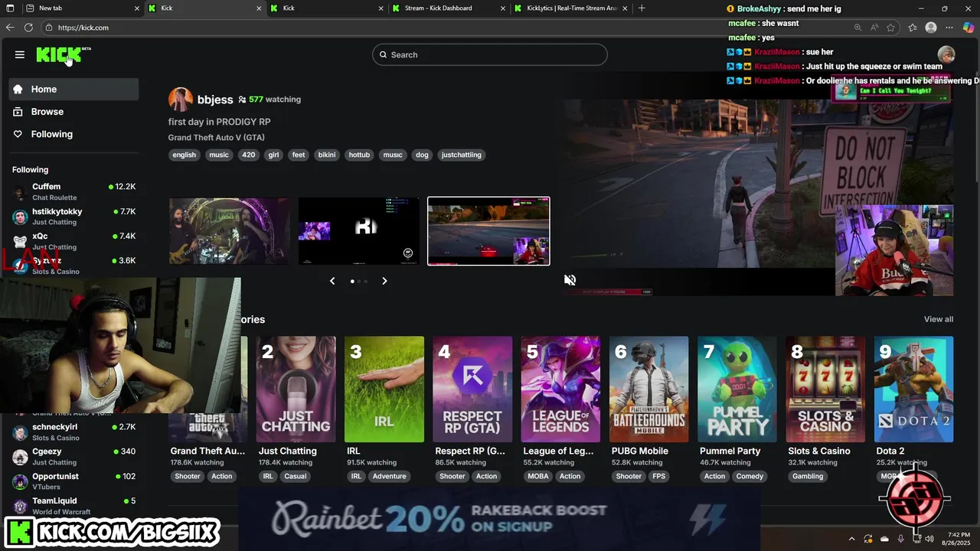The height and width of the screenshot is (551, 980).
Task: Open a new browser tab
Action: (x=642, y=8)
